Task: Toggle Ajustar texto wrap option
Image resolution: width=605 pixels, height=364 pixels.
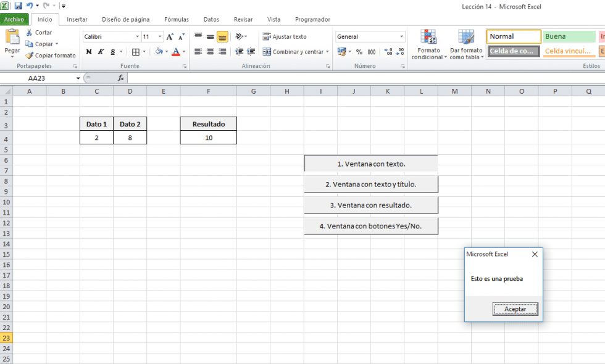Action: (285, 37)
